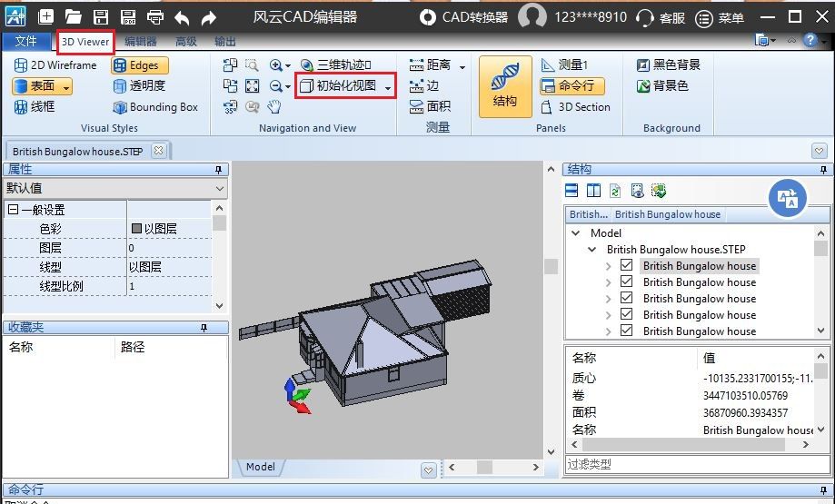Toggle the 命令行 command line panel button
Image resolution: width=835 pixels, height=504 pixels.
tap(572, 85)
